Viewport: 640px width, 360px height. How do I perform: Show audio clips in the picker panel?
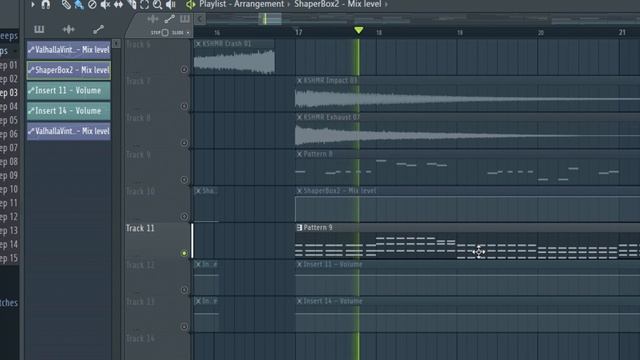click(69, 29)
